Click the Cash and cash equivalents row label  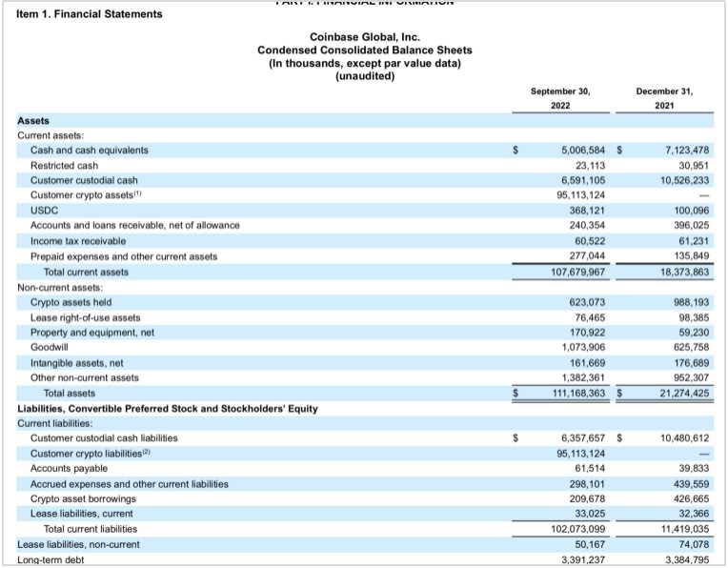point(90,150)
